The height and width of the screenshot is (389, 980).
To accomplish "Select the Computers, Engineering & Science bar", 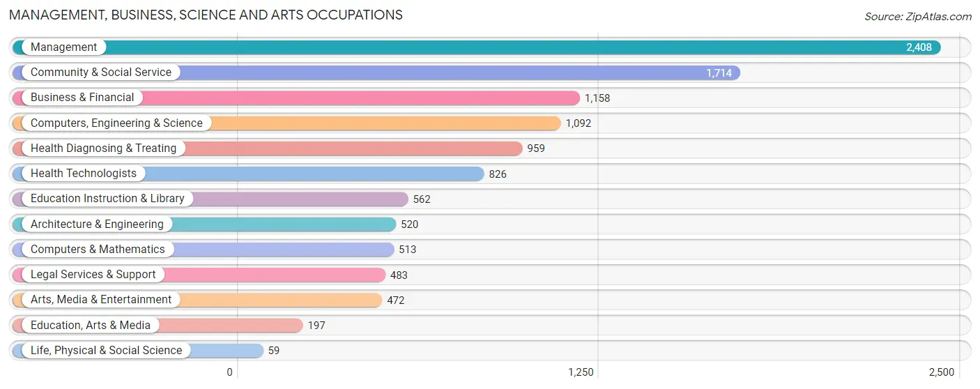I will 286,123.
